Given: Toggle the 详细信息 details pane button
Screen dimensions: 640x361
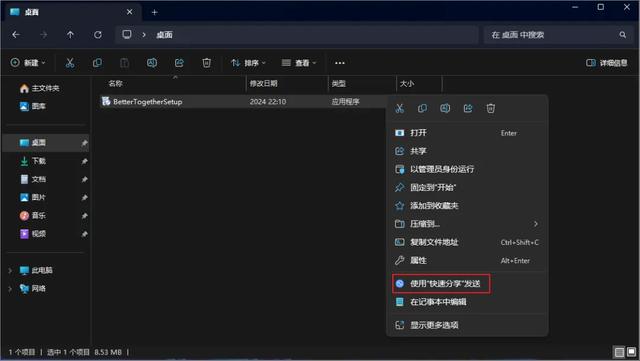Looking at the screenshot, I should [x=607, y=63].
